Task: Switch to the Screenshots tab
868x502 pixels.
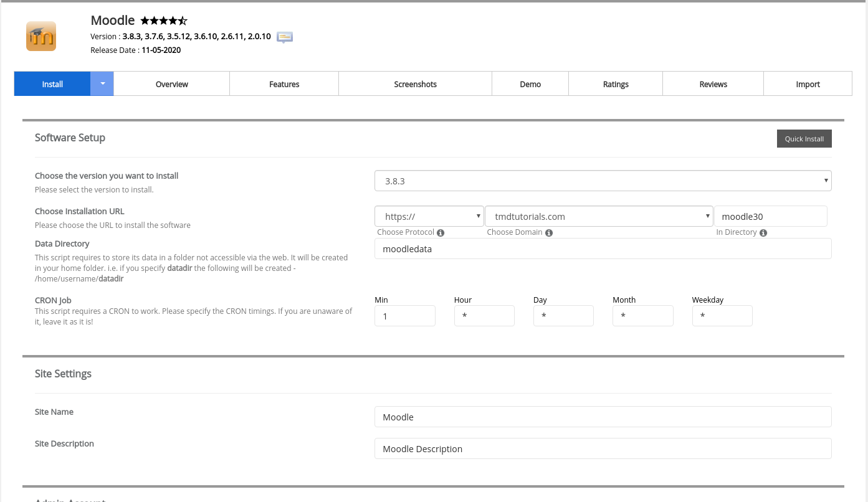Action: coord(415,83)
